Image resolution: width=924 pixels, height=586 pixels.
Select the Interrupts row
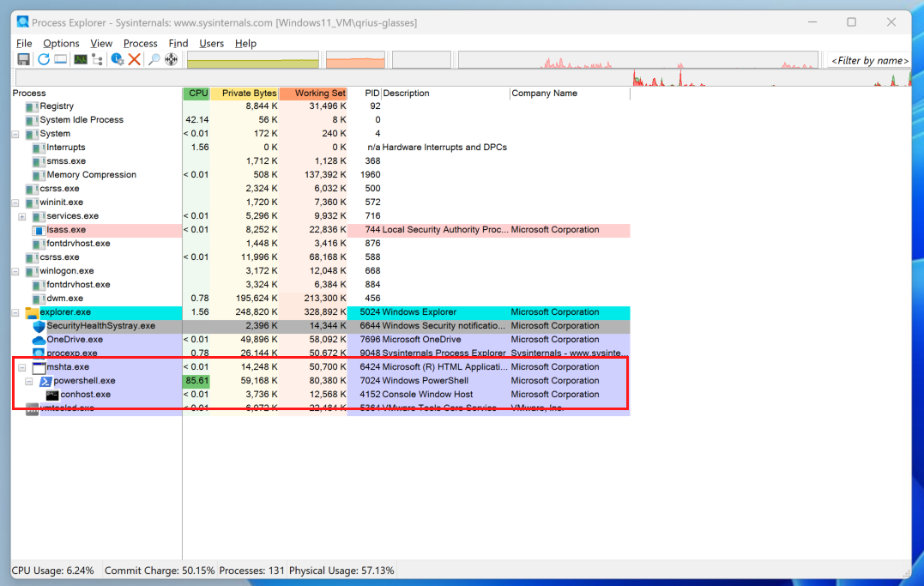[321, 148]
